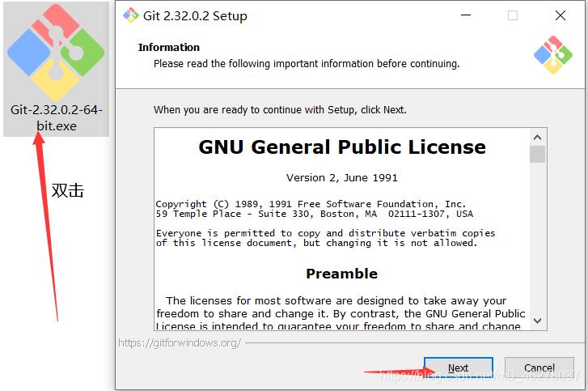Click the 'Version 2, June 1991' line
Viewport: 588px width, 391px height.
coord(342,177)
